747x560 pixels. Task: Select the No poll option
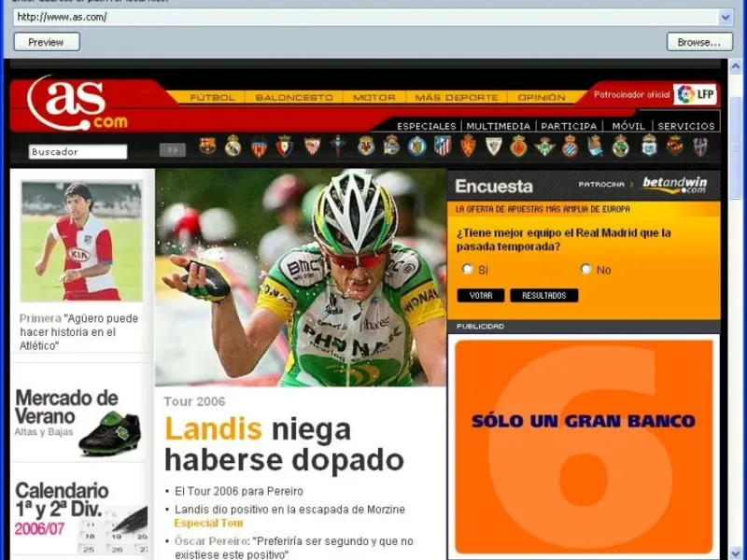[x=585, y=269]
